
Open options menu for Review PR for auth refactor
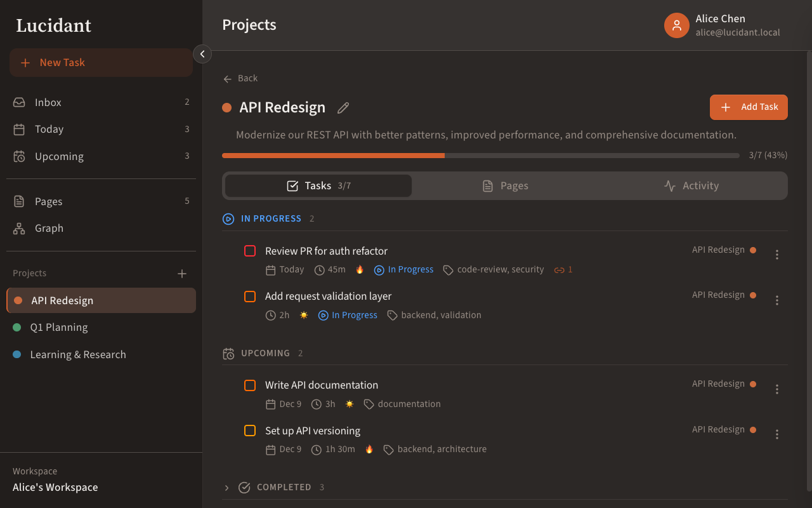776,254
